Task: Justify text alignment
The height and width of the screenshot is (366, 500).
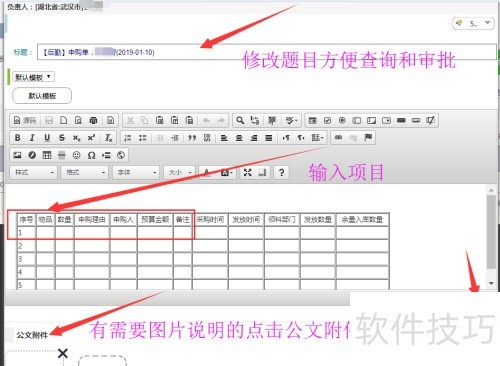Action: coord(269,138)
